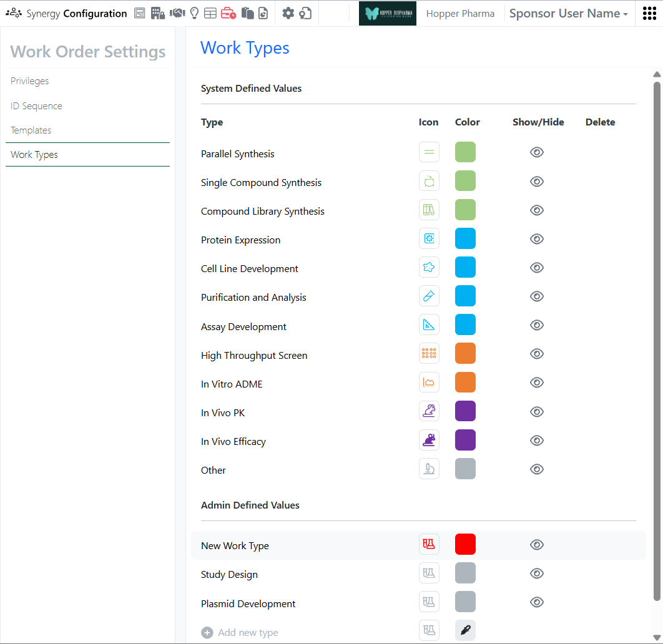This screenshot has height=644, width=663.
Task: Click the building with lock toolbar icon
Action: tap(158, 13)
